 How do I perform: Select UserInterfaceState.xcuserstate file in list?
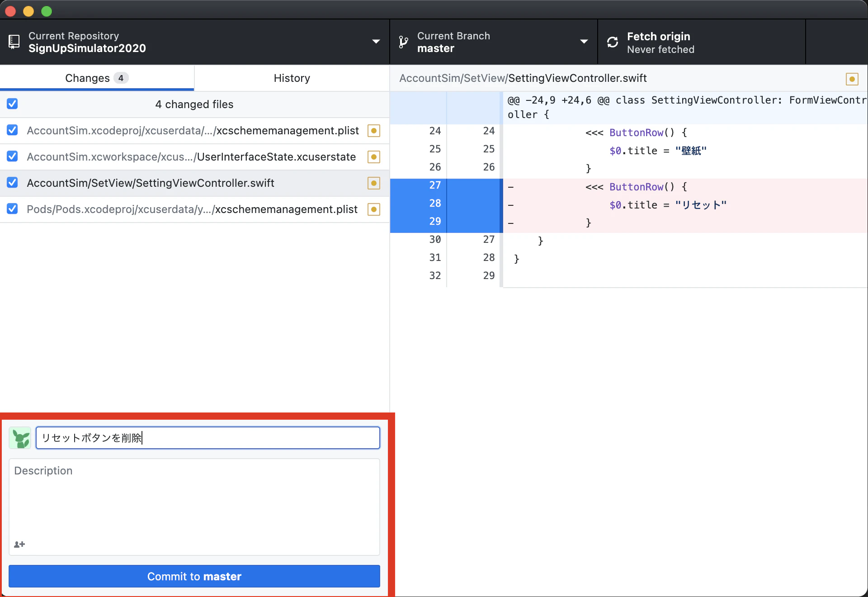tap(194, 157)
